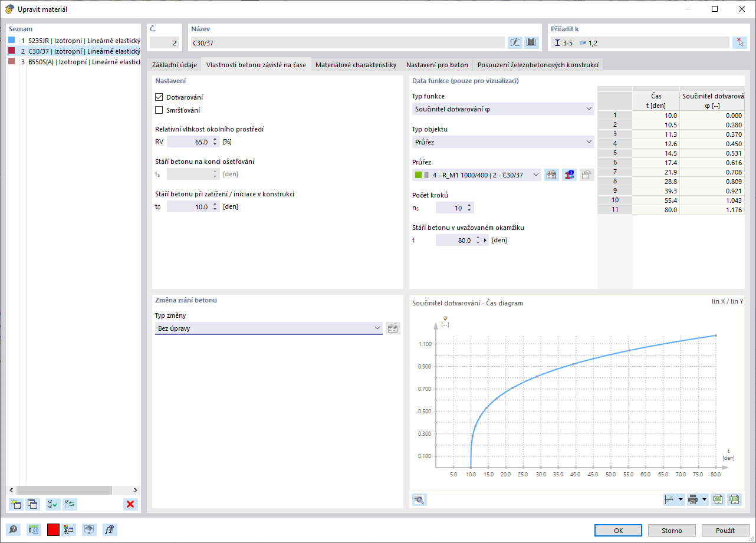Click the pick objects cursor icon in Přiřadit k
The height and width of the screenshot is (543, 756).
point(739,42)
